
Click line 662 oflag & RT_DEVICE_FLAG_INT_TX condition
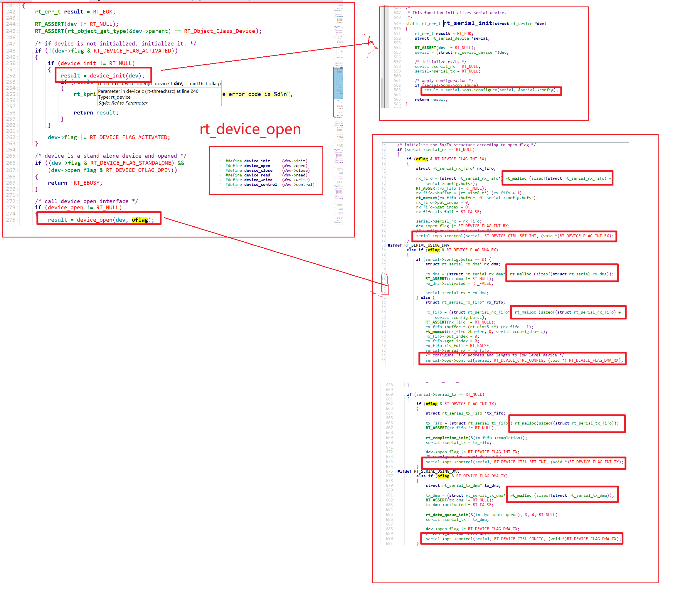[x=456, y=404]
